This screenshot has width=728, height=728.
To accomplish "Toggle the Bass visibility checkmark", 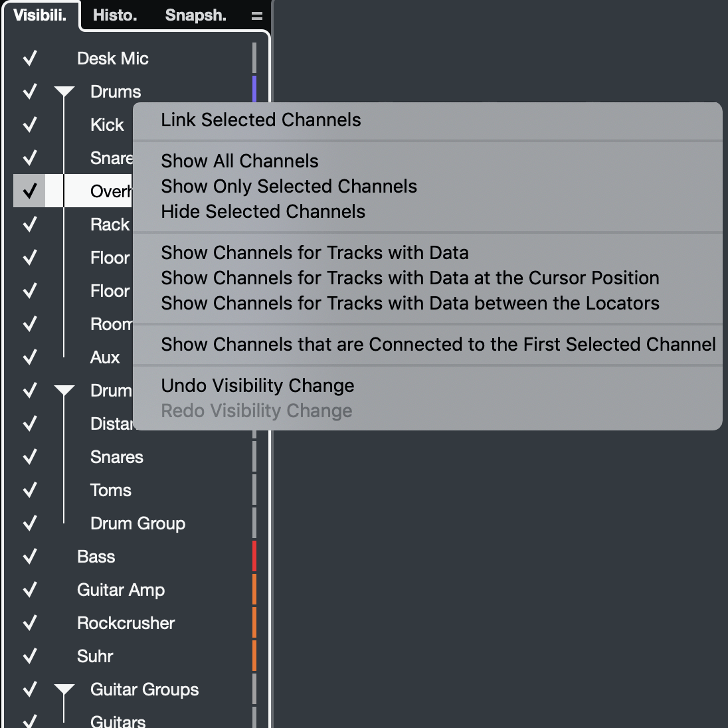I will click(29, 556).
